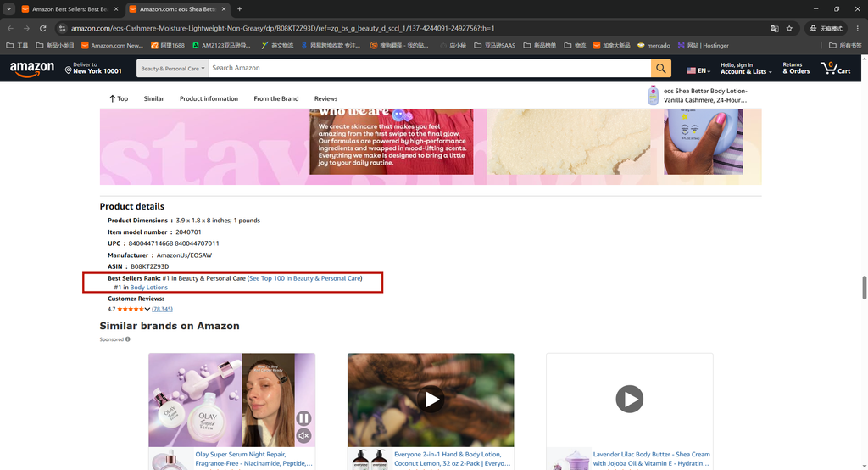This screenshot has height=470, width=868.
Task: Expand the EN language dropdown
Action: click(698, 70)
